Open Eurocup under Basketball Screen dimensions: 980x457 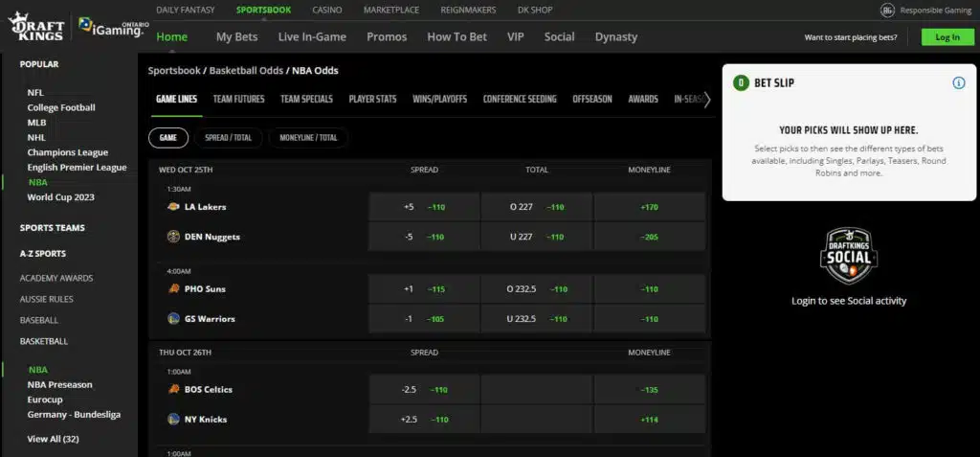pos(45,400)
